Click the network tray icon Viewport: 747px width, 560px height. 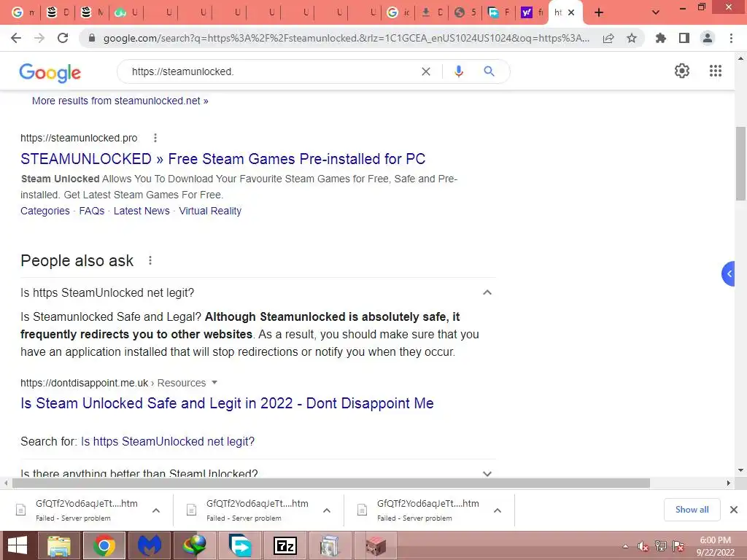661,546
